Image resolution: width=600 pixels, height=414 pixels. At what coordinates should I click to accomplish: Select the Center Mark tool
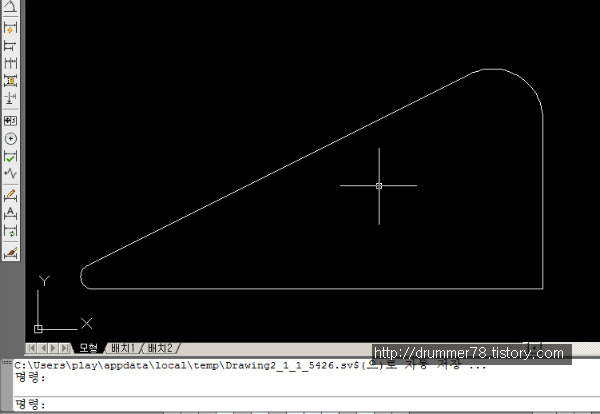(x=10, y=139)
